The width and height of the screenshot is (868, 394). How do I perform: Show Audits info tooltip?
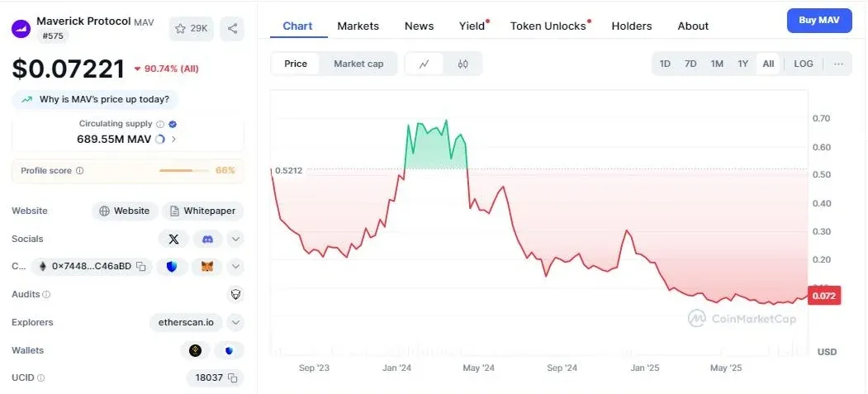(x=46, y=294)
